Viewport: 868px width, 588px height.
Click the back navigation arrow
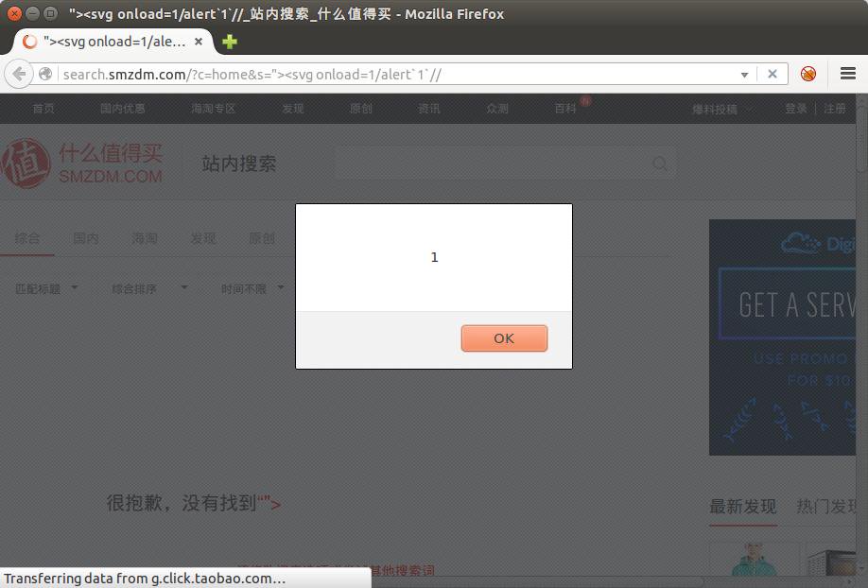(18, 74)
